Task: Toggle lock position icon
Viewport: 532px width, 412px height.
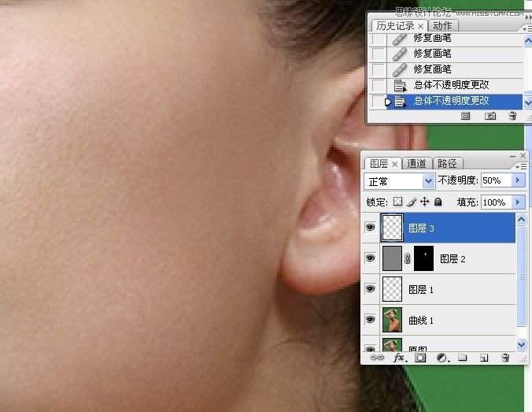Action: 424,202
